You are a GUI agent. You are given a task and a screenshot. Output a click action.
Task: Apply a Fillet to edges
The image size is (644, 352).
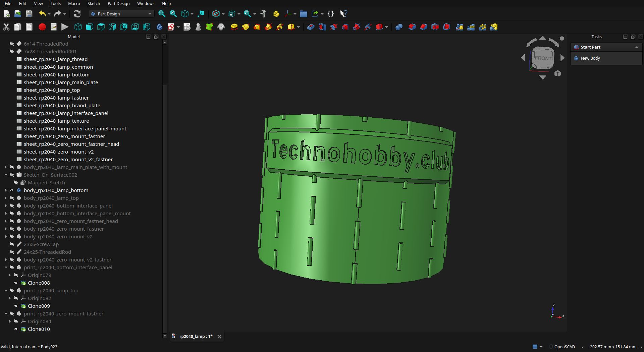pyautogui.click(x=412, y=27)
